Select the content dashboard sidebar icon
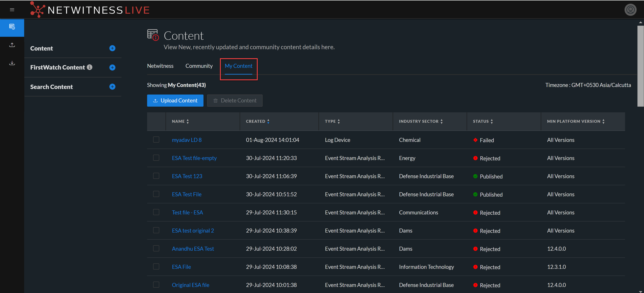The image size is (644, 293). [12, 27]
